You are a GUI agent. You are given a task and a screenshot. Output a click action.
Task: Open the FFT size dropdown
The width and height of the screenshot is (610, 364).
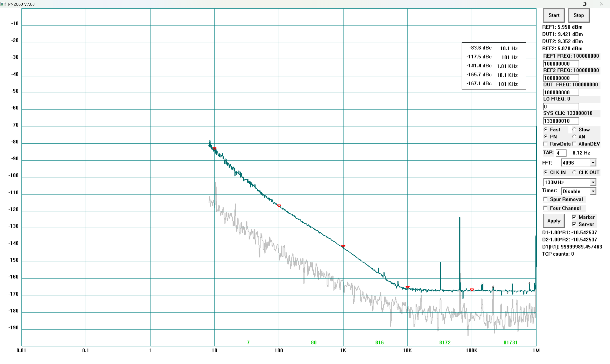coord(593,163)
